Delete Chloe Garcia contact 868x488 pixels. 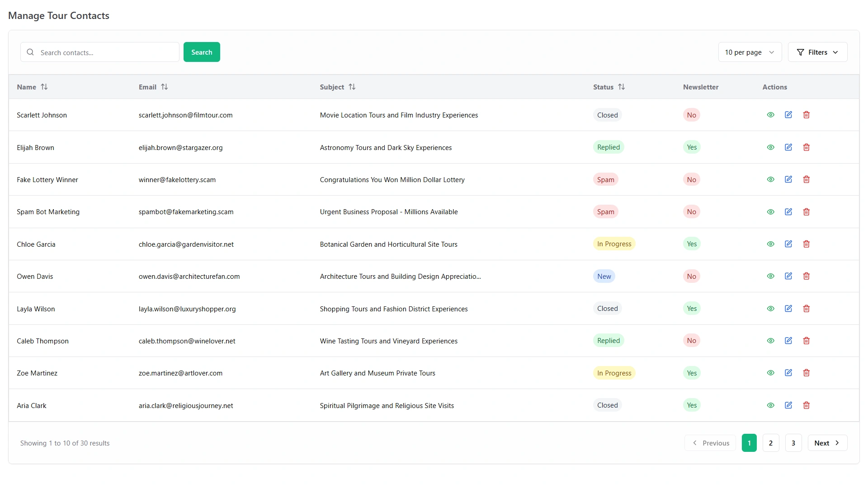pyautogui.click(x=807, y=244)
